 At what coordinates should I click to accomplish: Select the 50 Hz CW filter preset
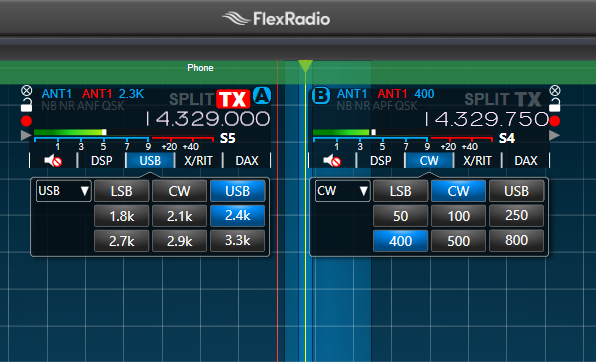tap(401, 216)
